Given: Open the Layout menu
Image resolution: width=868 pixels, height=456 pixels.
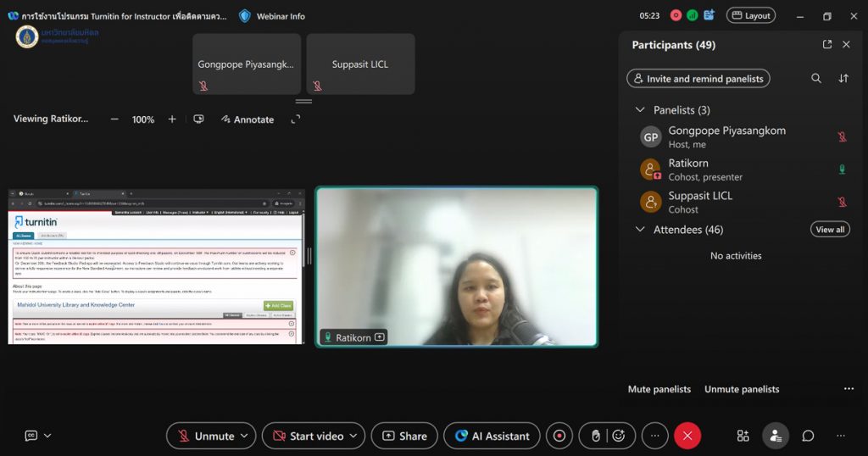Looking at the screenshot, I should tap(750, 15).
